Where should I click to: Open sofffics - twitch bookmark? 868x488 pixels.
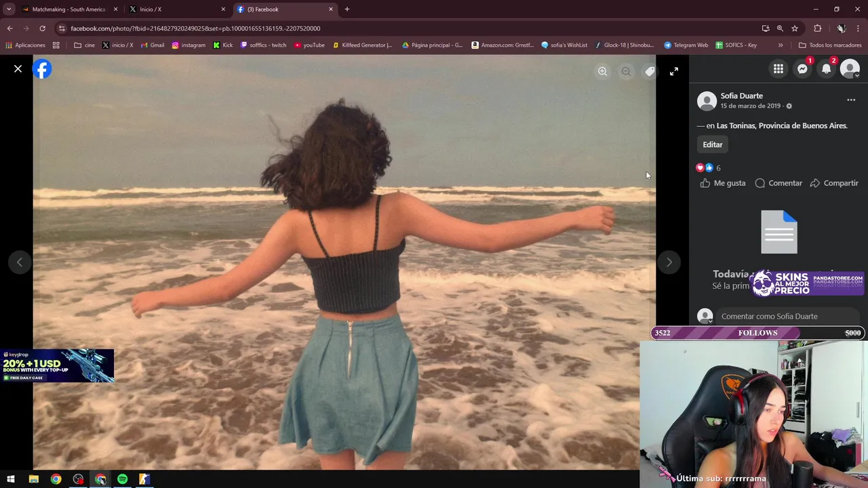(x=264, y=45)
